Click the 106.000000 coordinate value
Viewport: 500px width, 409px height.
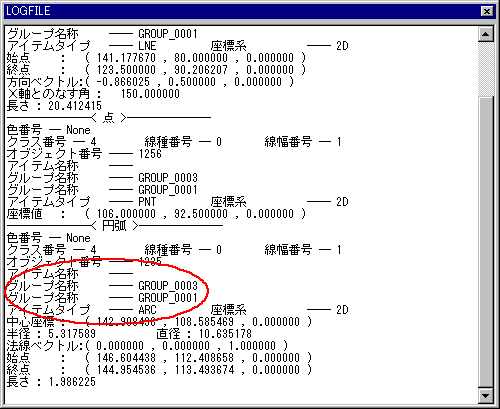pos(126,214)
